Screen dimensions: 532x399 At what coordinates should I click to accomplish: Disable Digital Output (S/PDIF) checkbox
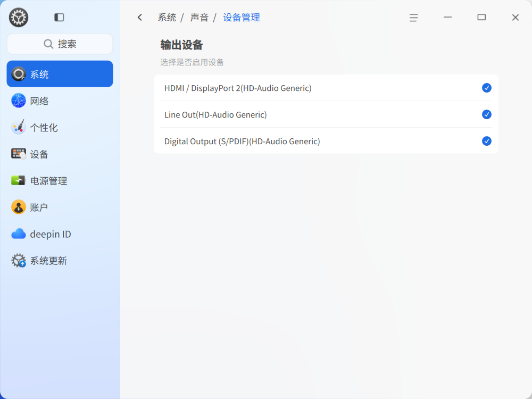[487, 141]
